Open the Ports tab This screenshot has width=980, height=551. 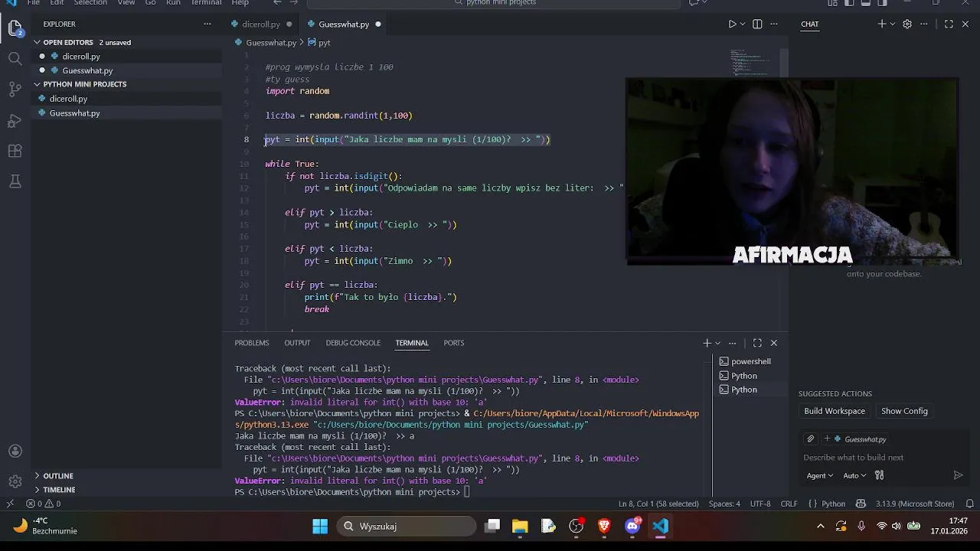pyautogui.click(x=454, y=343)
